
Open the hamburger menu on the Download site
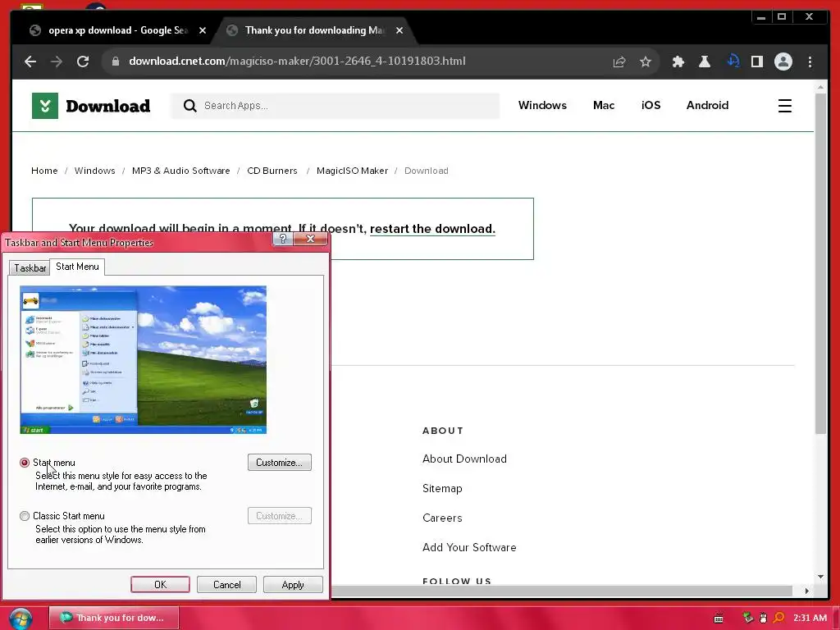pyautogui.click(x=785, y=106)
